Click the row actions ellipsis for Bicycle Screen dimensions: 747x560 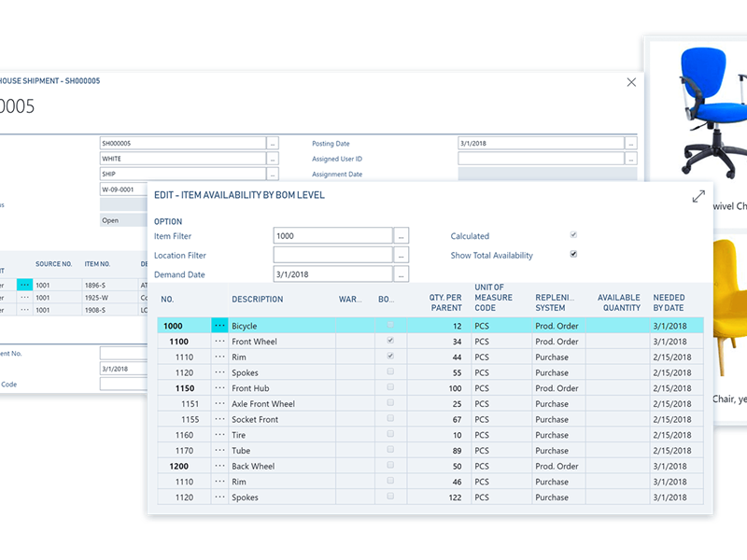[x=219, y=326]
